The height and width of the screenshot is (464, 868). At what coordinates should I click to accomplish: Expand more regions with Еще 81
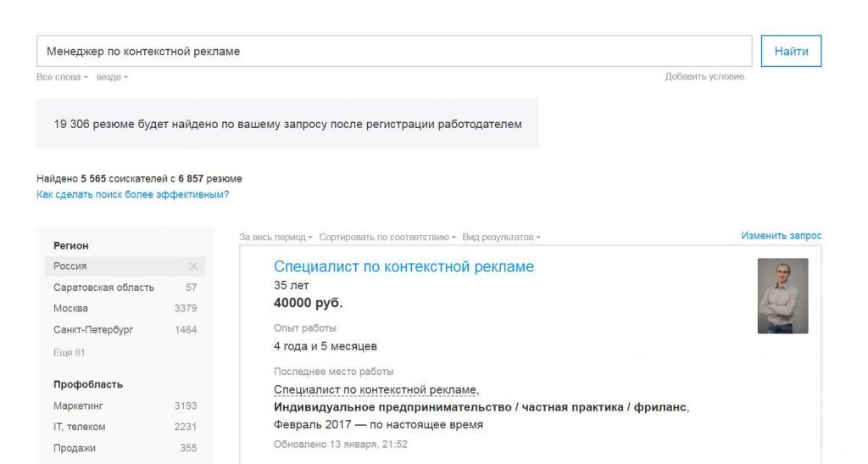click(x=69, y=352)
